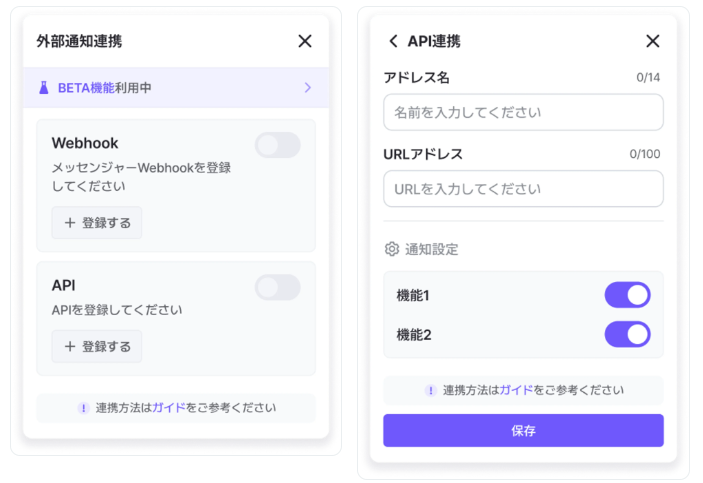Image resolution: width=703 pixels, height=483 pixels.
Task: Expand the BETA機能利用中 banner chevron
Action: pos(307,88)
